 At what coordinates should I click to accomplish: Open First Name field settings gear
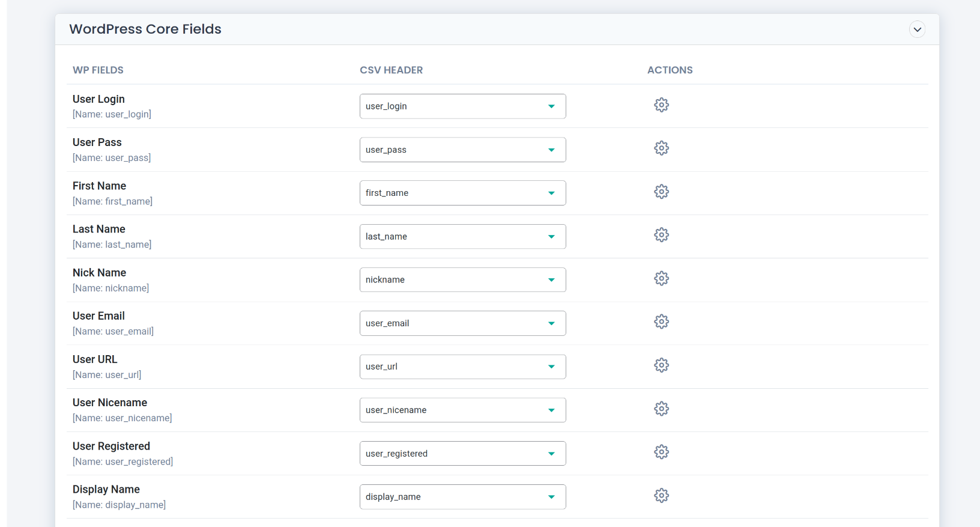(661, 192)
